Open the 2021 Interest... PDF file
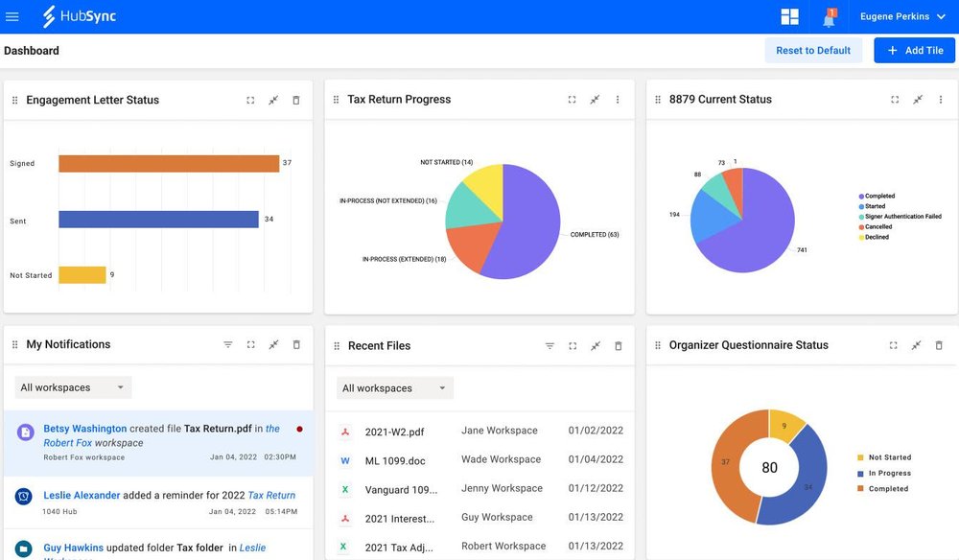Image resolution: width=959 pixels, height=560 pixels. pos(399,519)
